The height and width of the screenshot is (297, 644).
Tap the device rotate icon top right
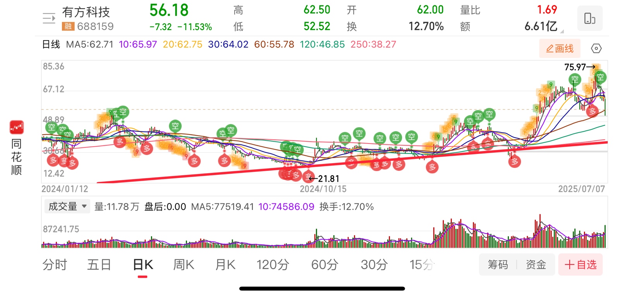point(589,18)
